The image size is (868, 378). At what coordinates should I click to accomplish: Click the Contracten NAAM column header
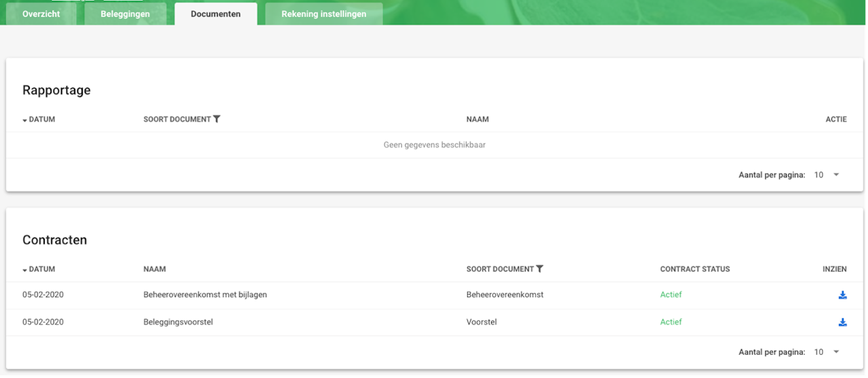pos(155,269)
